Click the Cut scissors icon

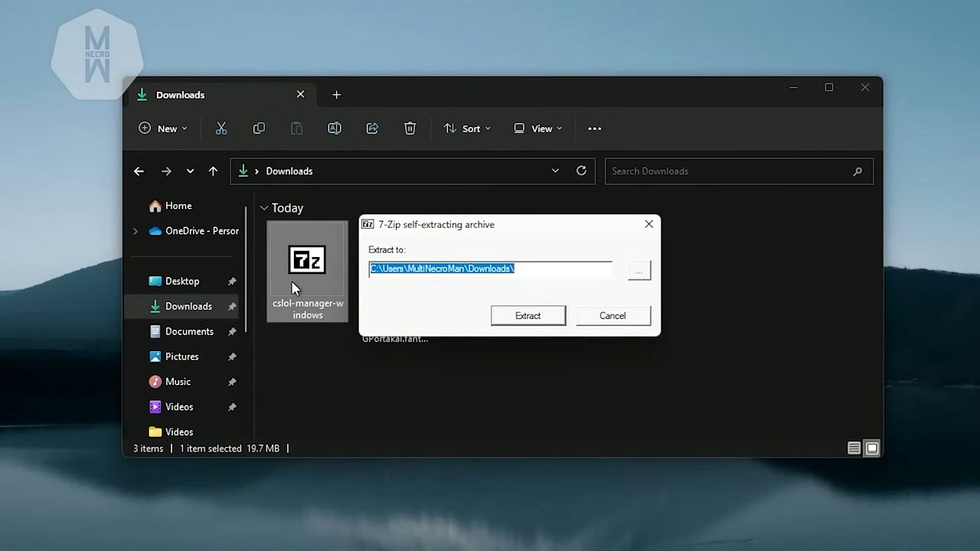(221, 129)
